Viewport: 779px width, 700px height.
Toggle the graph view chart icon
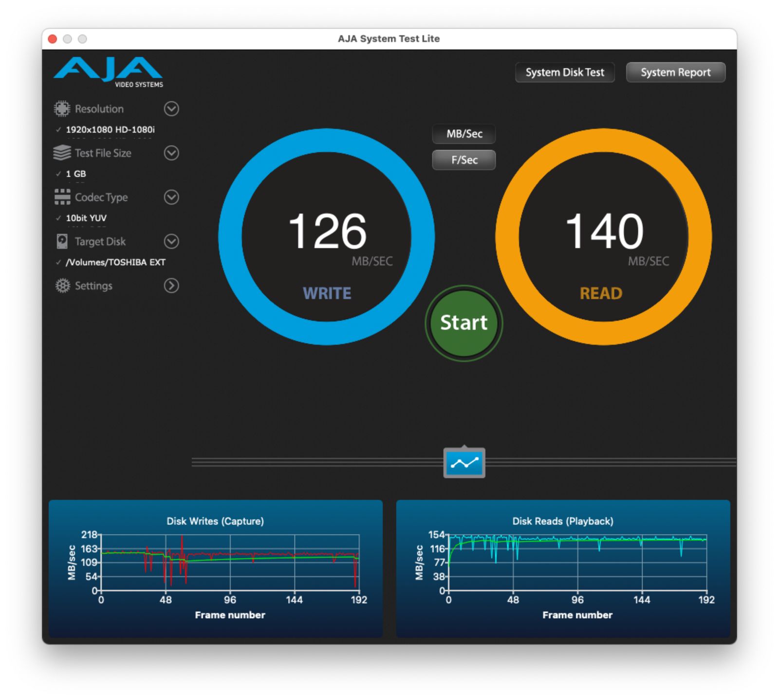click(464, 463)
